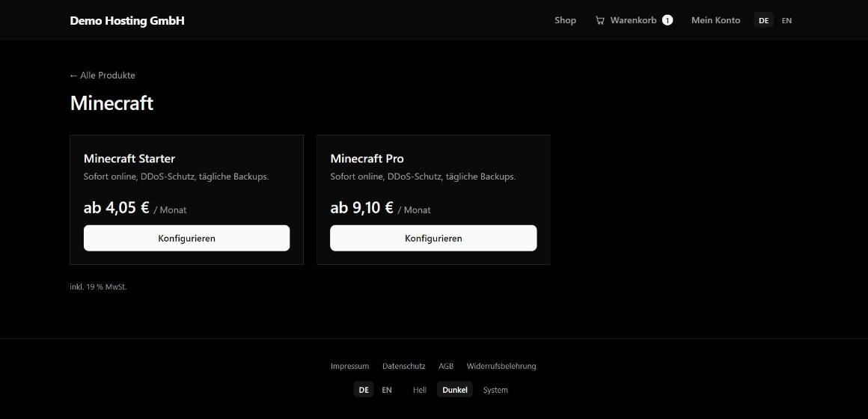
Task: Switch theme to Hell
Action: click(420, 390)
